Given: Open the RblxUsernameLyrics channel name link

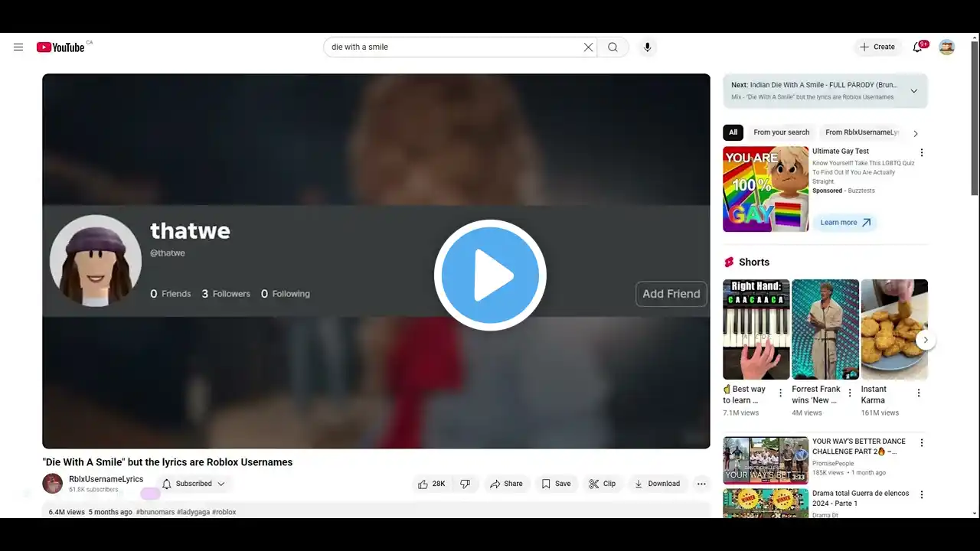Looking at the screenshot, I should pyautogui.click(x=106, y=479).
